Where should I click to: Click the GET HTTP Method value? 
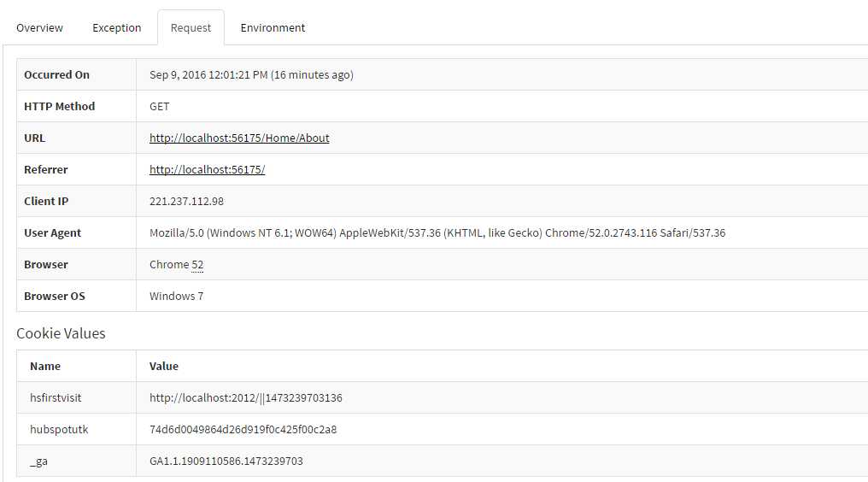click(160, 106)
